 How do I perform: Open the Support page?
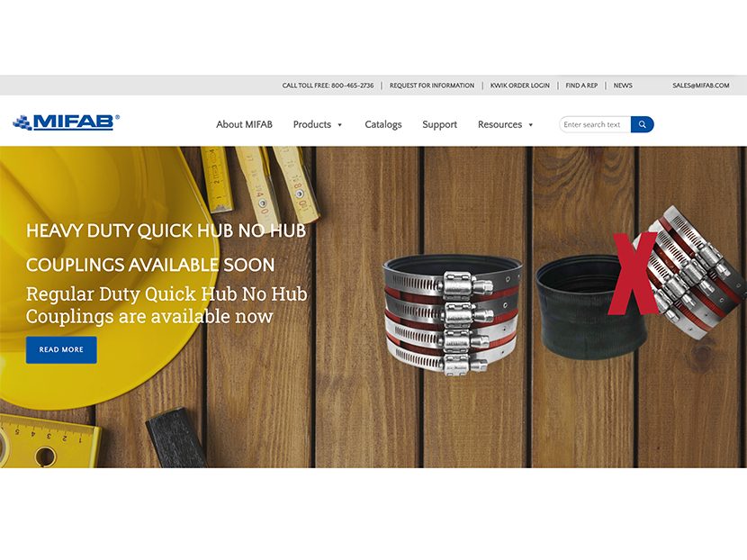pos(439,124)
